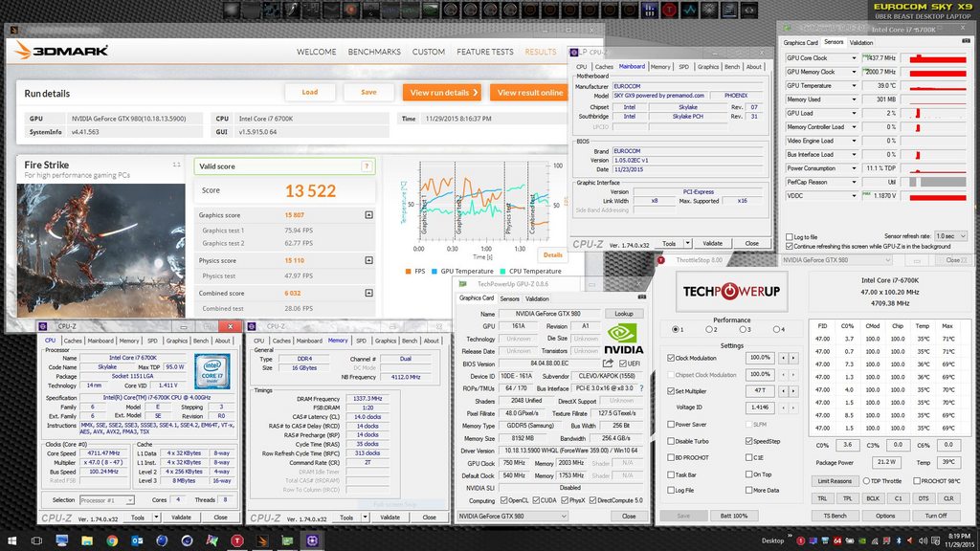Click Validate button in CPU-Z Mainboard window
Screen dimensions: 980x551
tap(712, 244)
